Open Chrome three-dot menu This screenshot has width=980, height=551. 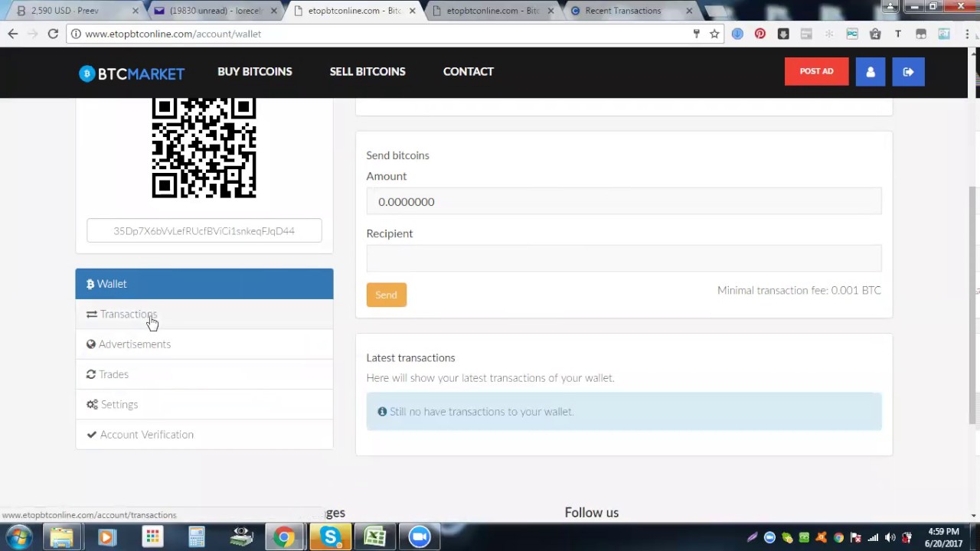pos(967,34)
